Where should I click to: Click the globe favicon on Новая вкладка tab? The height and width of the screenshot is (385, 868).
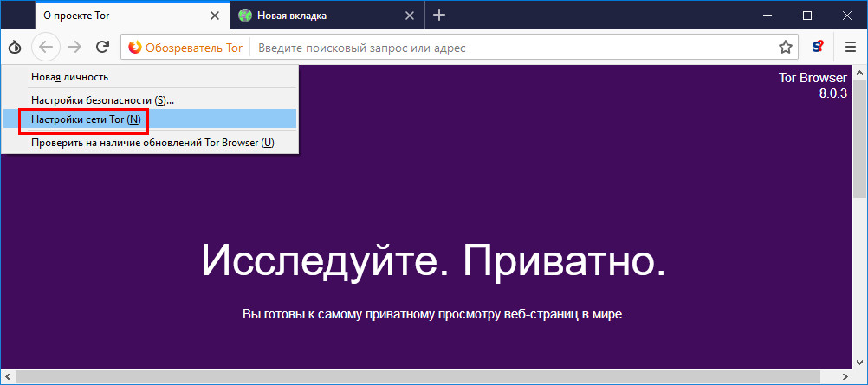pos(244,16)
